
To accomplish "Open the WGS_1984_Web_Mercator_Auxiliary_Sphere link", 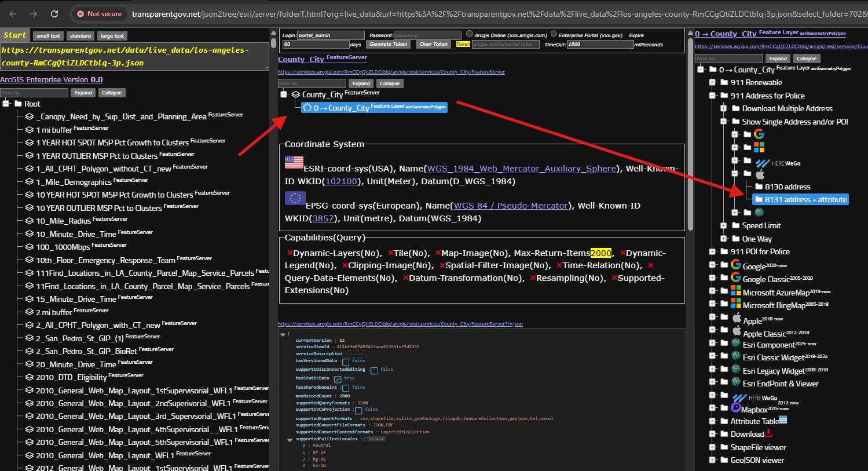I will point(521,169).
